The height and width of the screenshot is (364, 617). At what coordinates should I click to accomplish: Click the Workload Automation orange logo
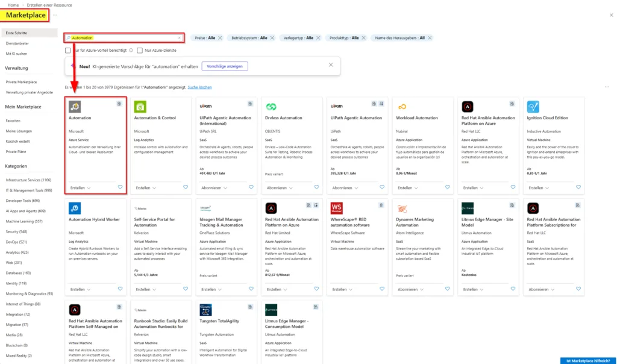pos(402,107)
